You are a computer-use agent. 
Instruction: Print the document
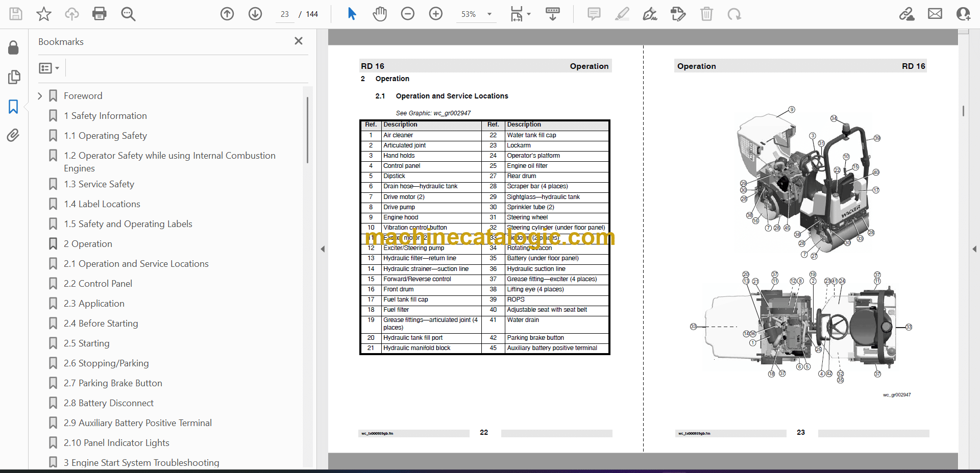pos(100,14)
